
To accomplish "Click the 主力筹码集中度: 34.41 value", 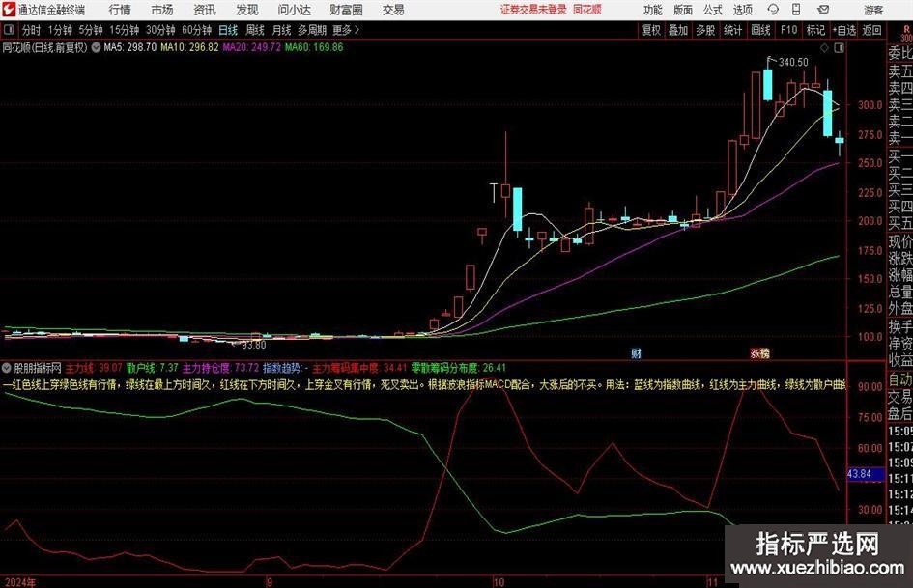I will (x=359, y=368).
